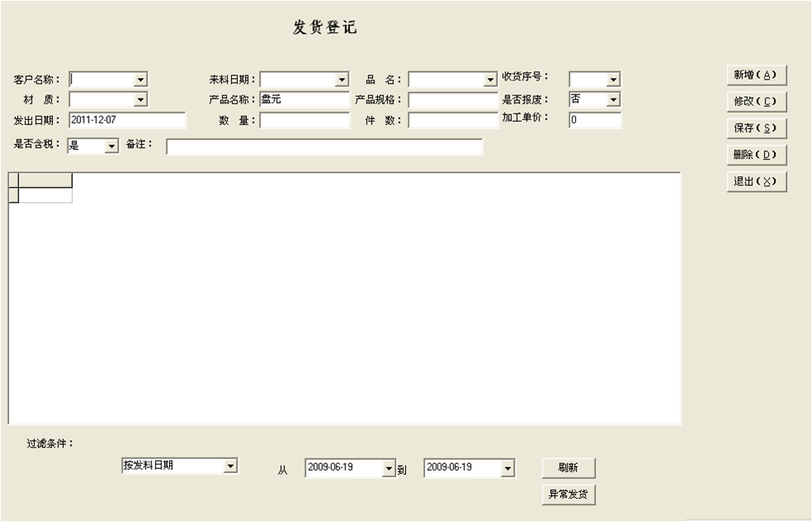Save the record with 保存(S)
The image size is (812, 522).
[x=756, y=128]
